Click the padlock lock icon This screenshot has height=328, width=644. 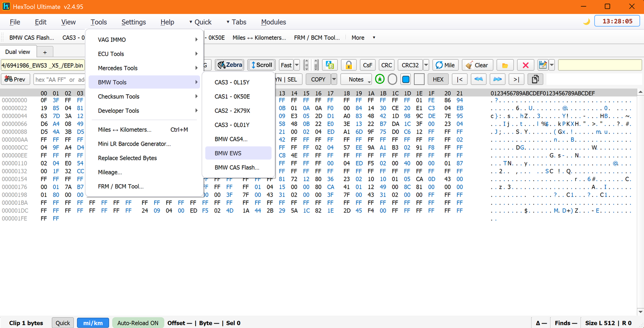click(349, 65)
